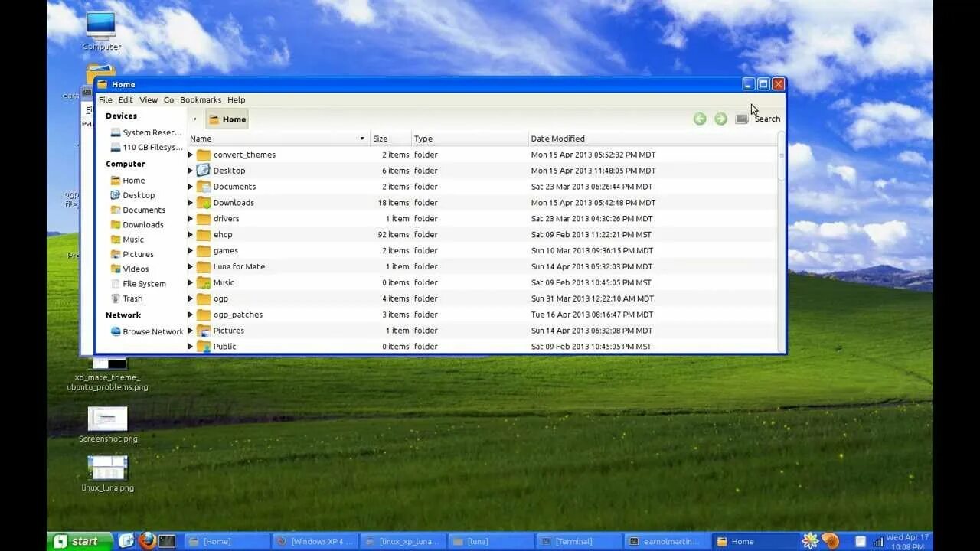
Task: Expand the Desktop folder row
Action: 191,171
